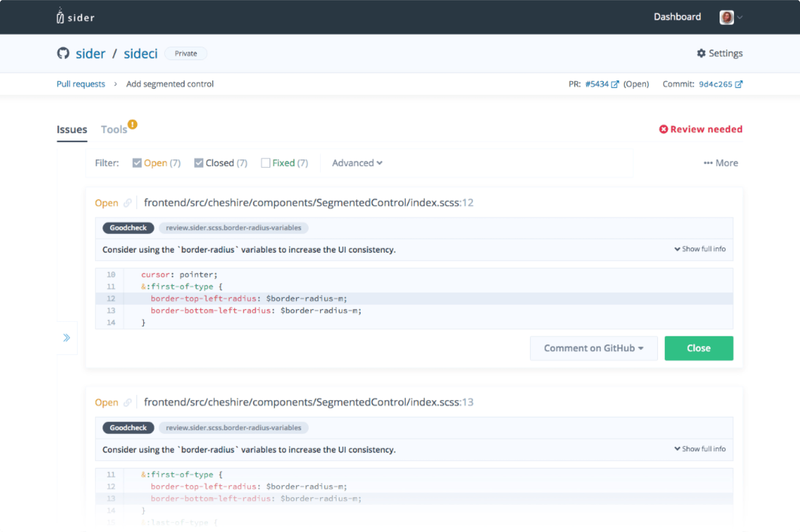Image resolution: width=800 pixels, height=532 pixels.
Task: Click the external link icon beside #5434
Action: pos(615,84)
